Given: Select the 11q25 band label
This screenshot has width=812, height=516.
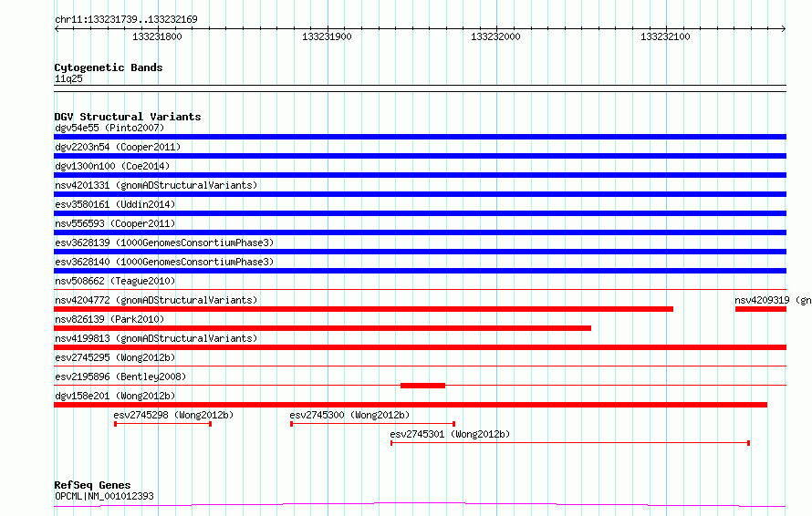Looking at the screenshot, I should [x=68, y=78].
